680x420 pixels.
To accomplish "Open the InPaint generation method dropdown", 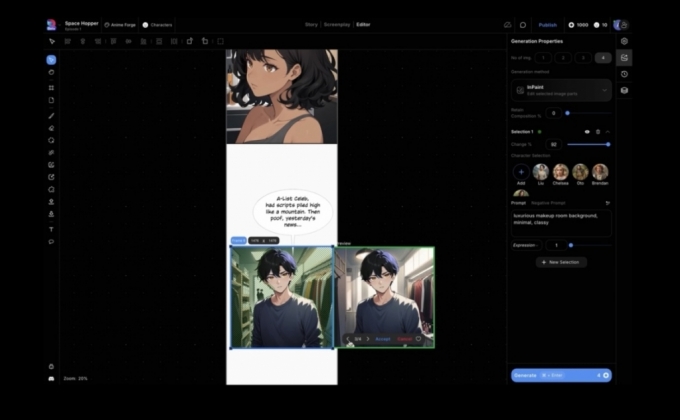I will (561, 90).
